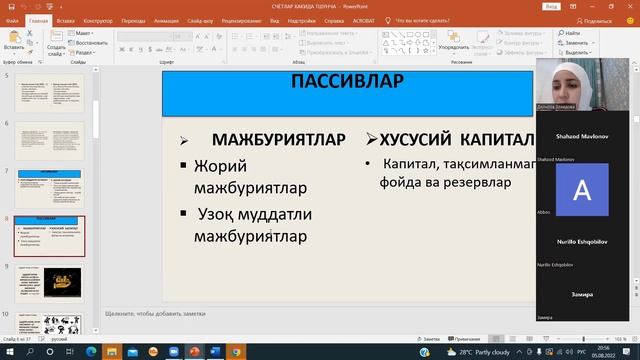Click Поделиться (Share) button
Image resolution: width=640 pixels, height=360 pixels.
[x=594, y=21]
